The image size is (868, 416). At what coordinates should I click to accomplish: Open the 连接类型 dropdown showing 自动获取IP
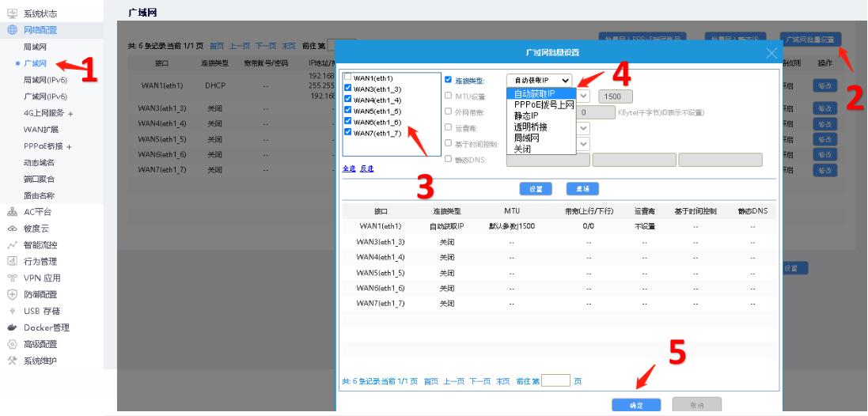point(539,80)
